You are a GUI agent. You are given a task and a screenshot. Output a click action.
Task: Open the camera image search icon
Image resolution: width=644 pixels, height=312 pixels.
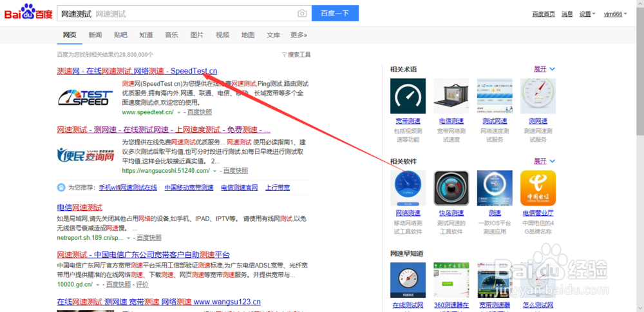pyautogui.click(x=302, y=14)
